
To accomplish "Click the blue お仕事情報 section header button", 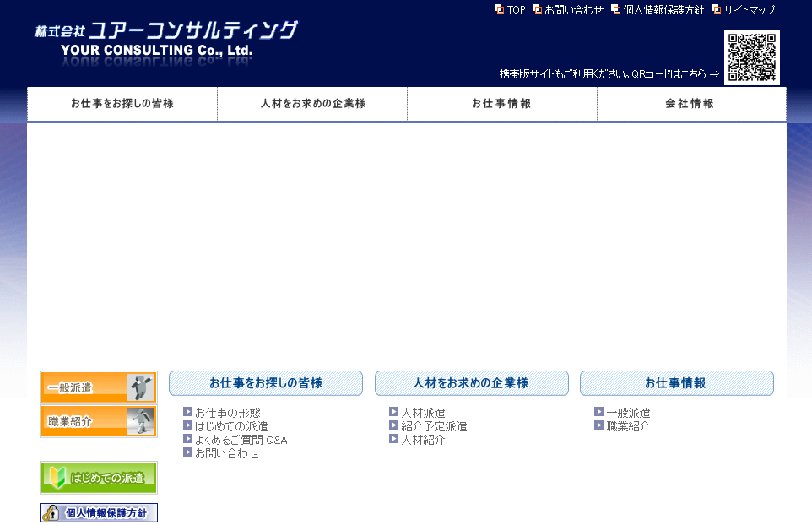I will coord(676,383).
